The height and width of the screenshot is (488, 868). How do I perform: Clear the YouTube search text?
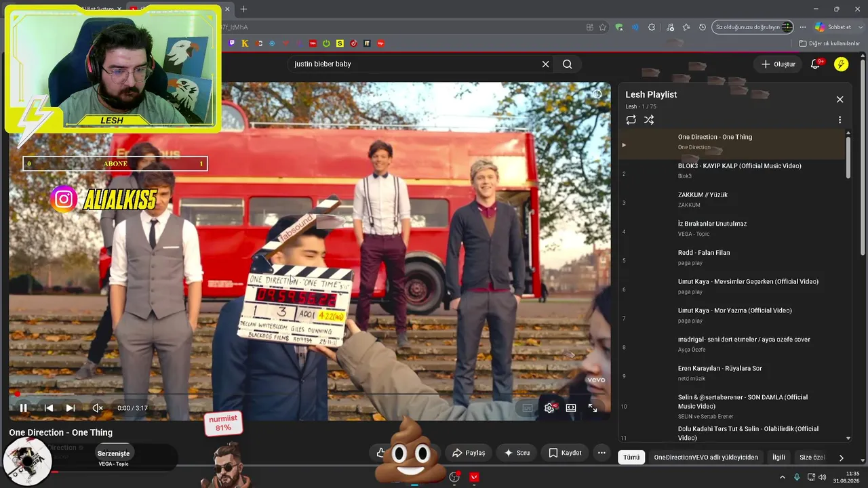point(545,64)
